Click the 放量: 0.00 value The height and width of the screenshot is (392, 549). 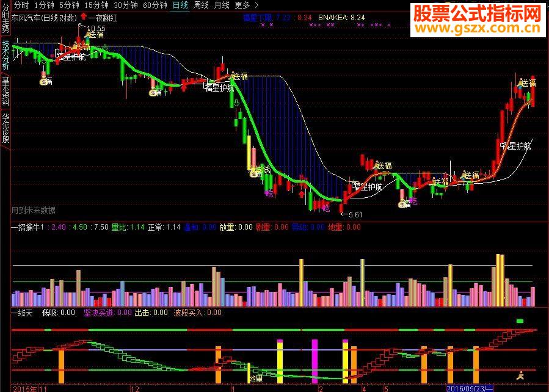(x=236, y=227)
